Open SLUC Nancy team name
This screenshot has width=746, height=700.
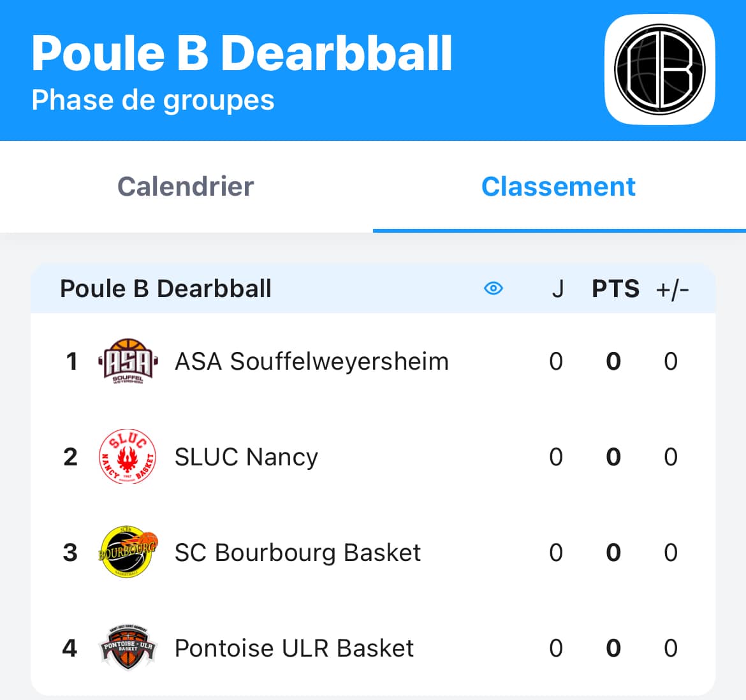point(246,457)
